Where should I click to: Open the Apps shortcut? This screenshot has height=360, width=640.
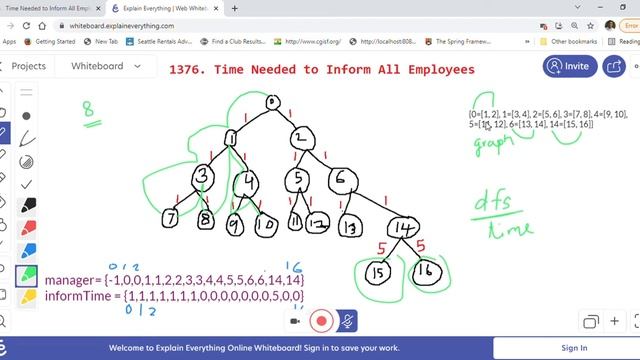pyautogui.click(x=8, y=42)
